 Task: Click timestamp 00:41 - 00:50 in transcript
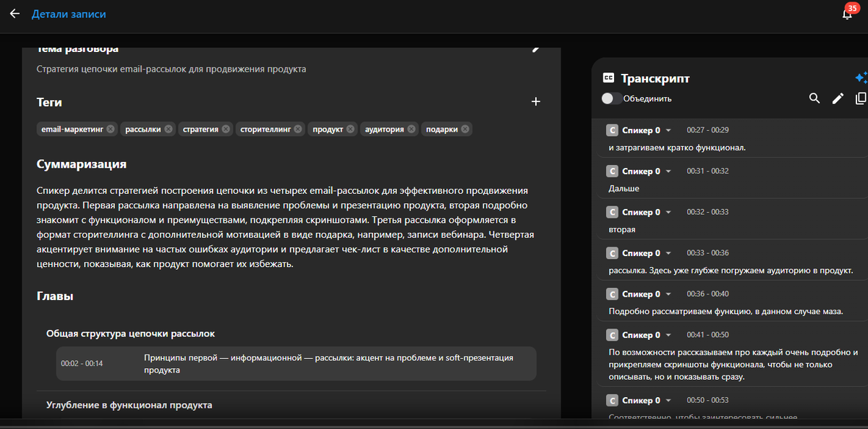[707, 335]
